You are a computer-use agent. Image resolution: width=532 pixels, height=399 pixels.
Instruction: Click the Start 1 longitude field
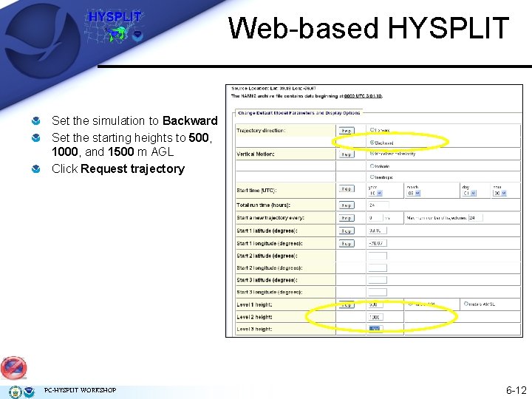click(378, 243)
